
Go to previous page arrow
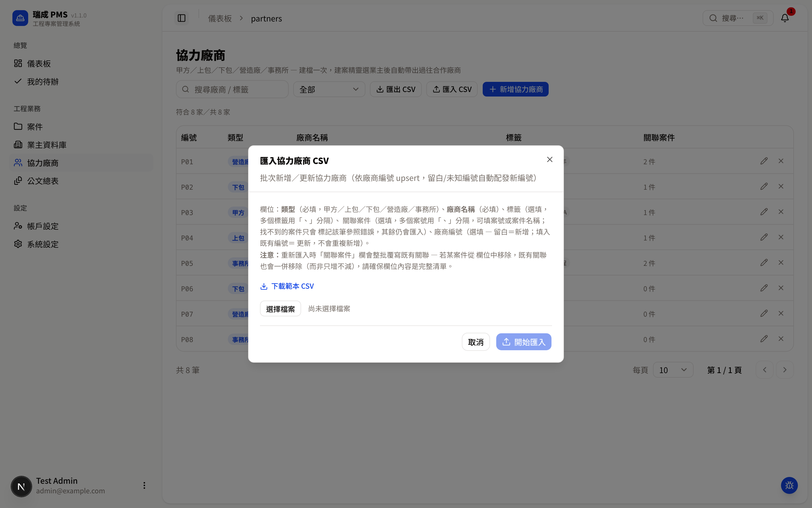click(x=765, y=370)
